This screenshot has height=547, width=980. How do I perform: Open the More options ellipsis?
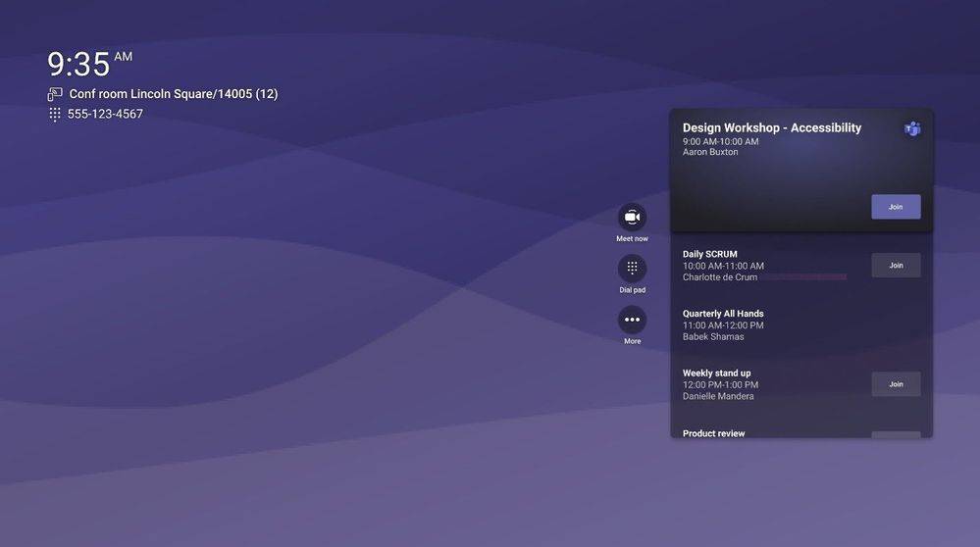pyautogui.click(x=632, y=320)
